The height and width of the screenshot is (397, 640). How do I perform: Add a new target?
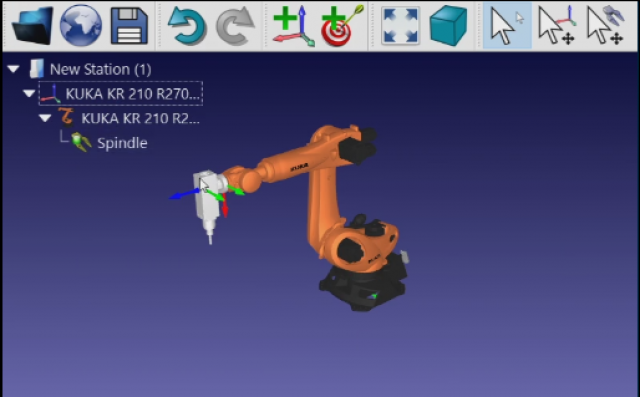tap(342, 26)
